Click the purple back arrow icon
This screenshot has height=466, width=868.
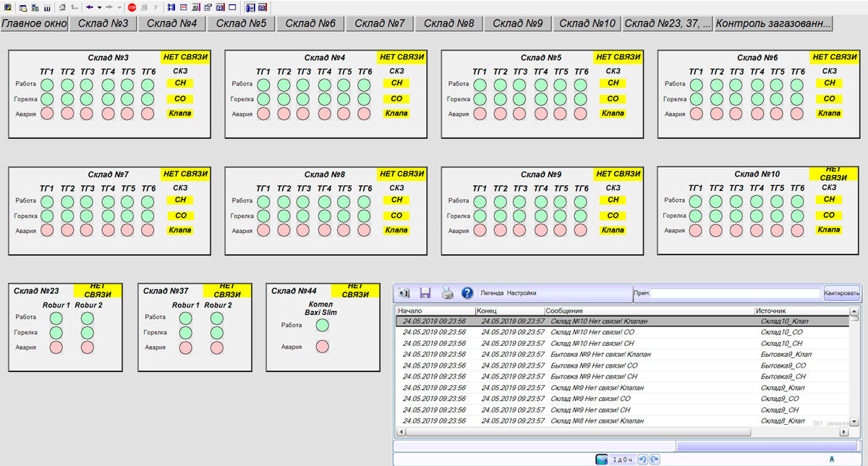(x=89, y=7)
